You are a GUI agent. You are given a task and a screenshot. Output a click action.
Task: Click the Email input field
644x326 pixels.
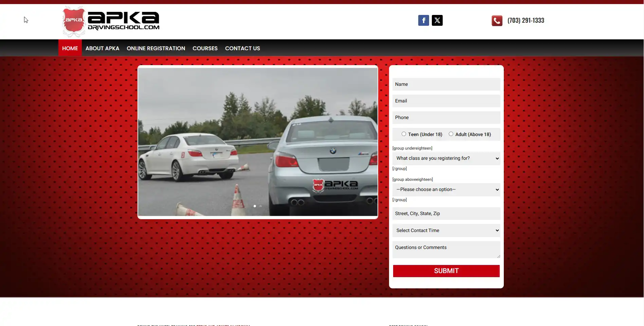446,100
